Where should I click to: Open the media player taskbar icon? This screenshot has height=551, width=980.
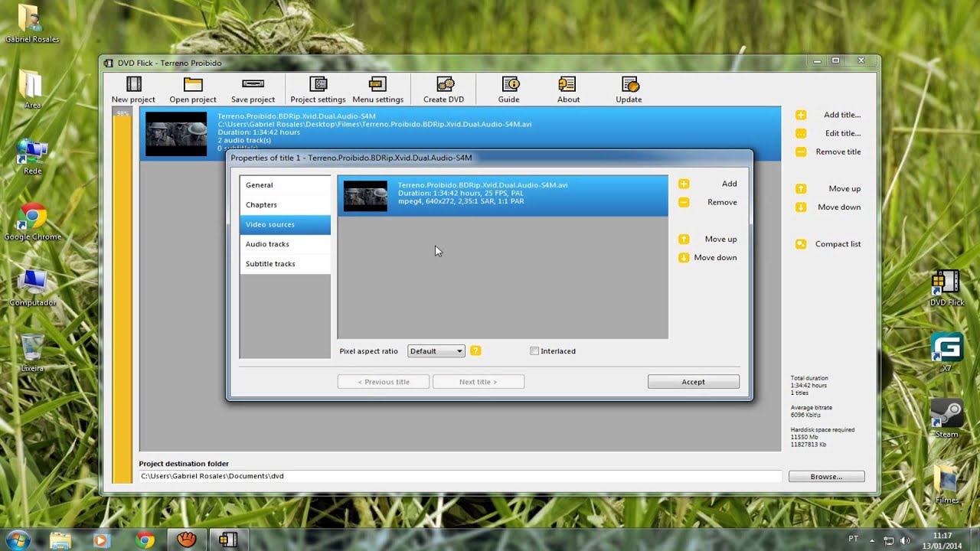point(100,540)
